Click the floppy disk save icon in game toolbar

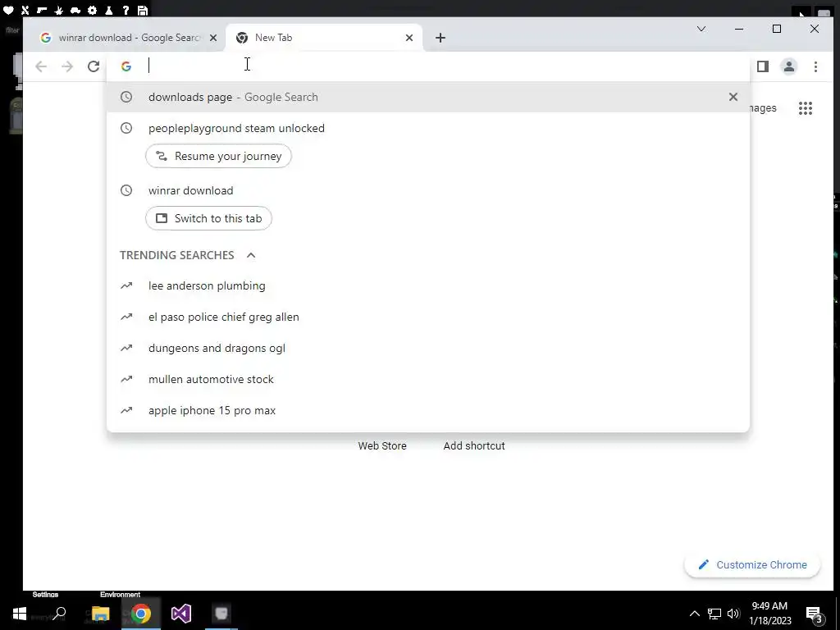point(143,10)
